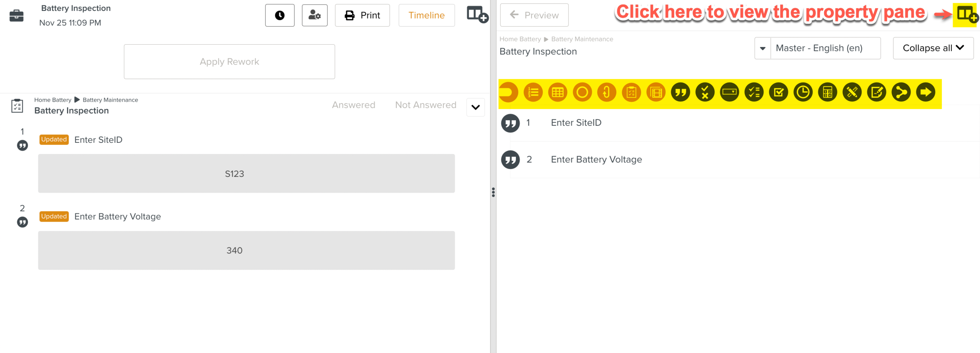Viewport: 980px width, 353px height.
Task: Click the dark share nodes toolbar icon
Action: pos(901,93)
